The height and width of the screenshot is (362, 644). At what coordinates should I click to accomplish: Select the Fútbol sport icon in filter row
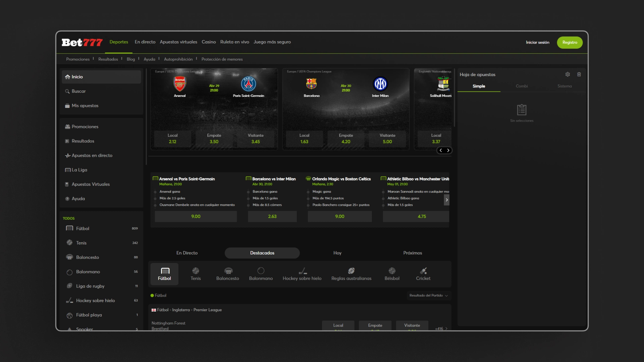tap(165, 271)
